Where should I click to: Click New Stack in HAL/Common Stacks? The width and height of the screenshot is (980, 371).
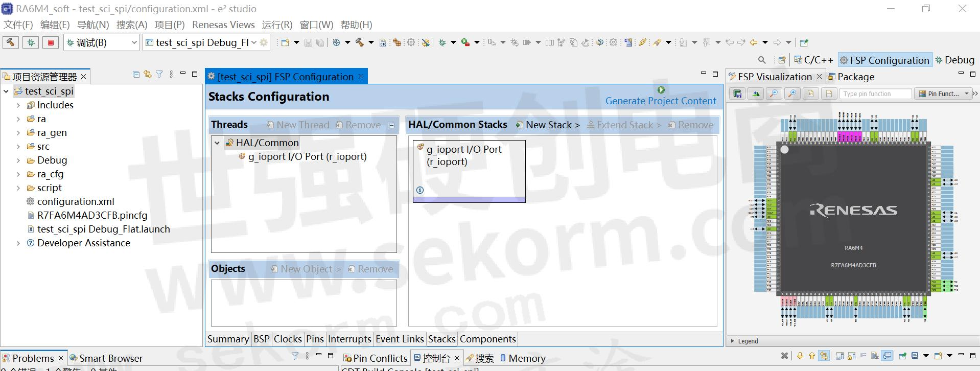(548, 125)
